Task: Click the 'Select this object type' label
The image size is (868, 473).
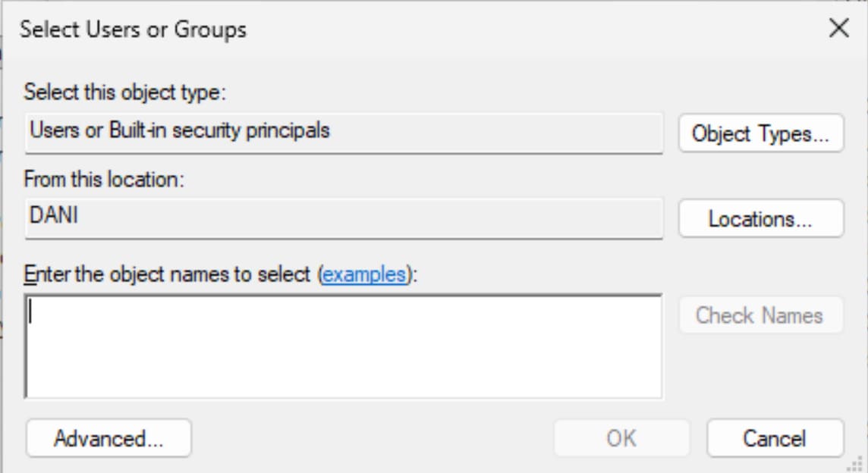Action: tap(125, 92)
